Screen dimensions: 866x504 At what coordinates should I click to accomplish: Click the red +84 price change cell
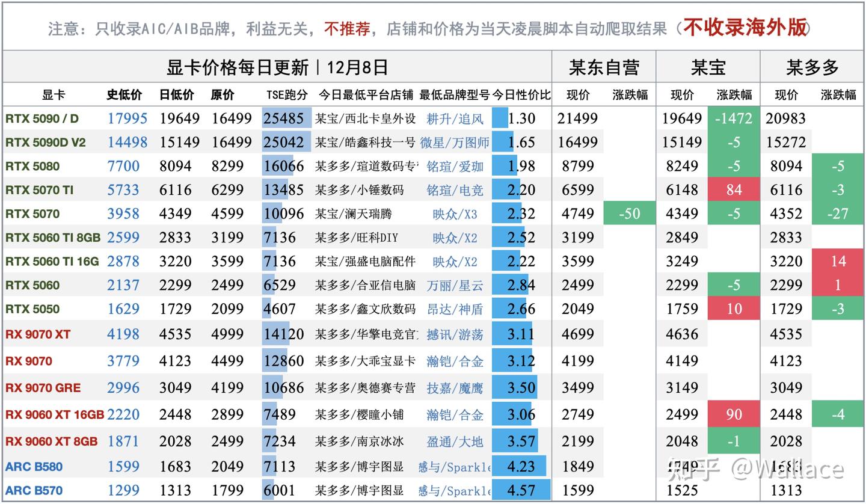[x=734, y=189]
